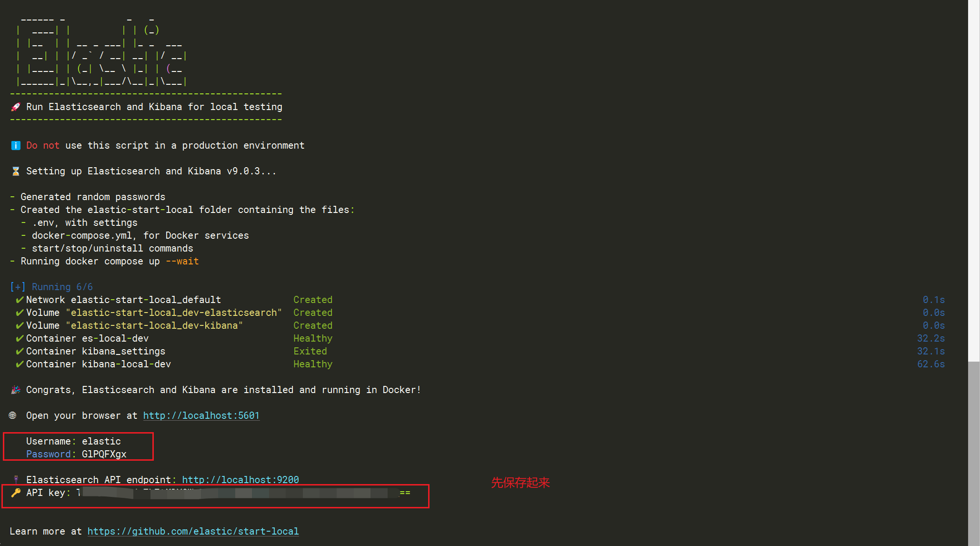Click the 'Exited' status of kibana_settings
This screenshot has width=980, height=546.
point(310,351)
